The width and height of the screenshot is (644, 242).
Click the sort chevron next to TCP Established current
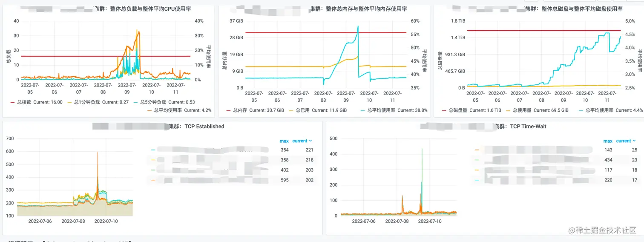click(310, 141)
